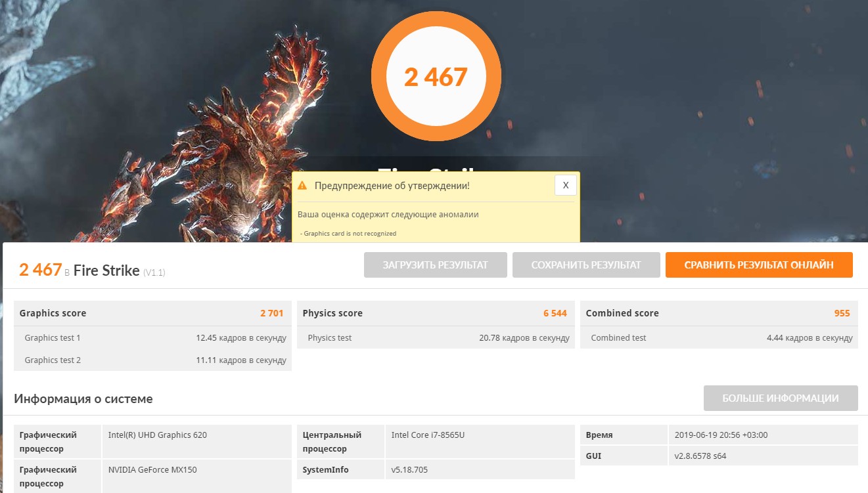Close the validation warning popup with X
This screenshot has width=868, height=493.
565,185
